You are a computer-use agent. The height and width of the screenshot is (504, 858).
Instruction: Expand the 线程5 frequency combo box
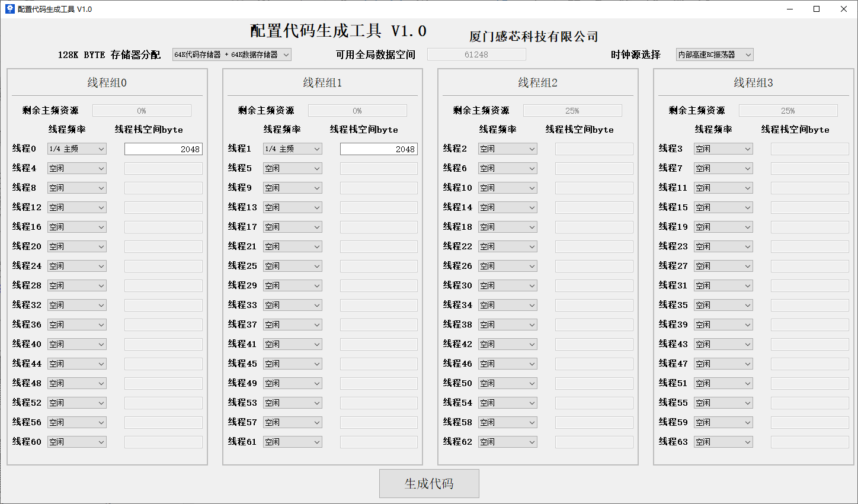click(293, 168)
